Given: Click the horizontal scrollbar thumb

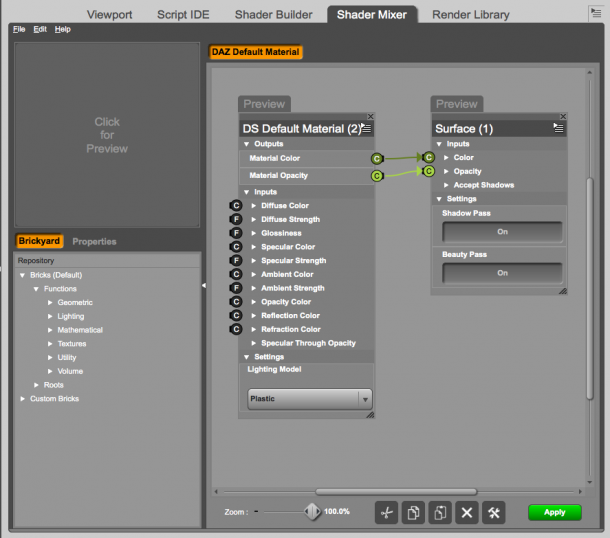Looking at the screenshot, I should pyautogui.click(x=396, y=492).
